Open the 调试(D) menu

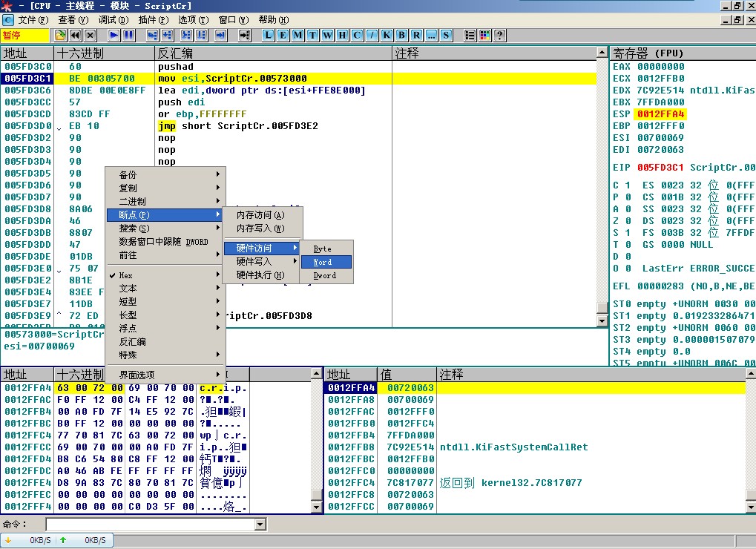click(114, 20)
